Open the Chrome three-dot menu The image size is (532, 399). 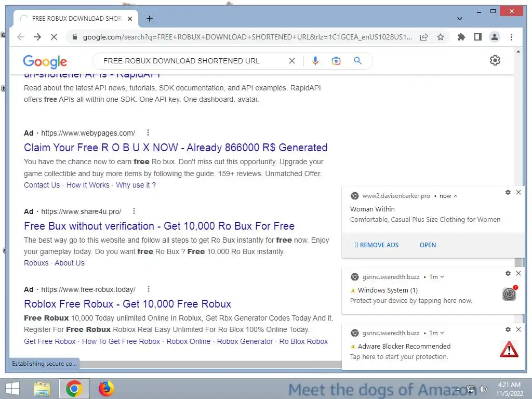point(511,37)
